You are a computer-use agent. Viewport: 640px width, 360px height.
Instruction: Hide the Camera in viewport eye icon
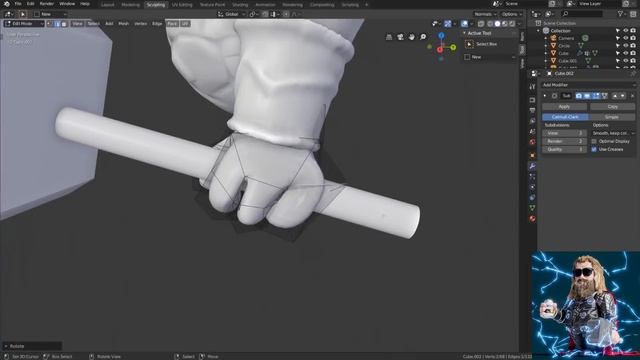[625, 38]
